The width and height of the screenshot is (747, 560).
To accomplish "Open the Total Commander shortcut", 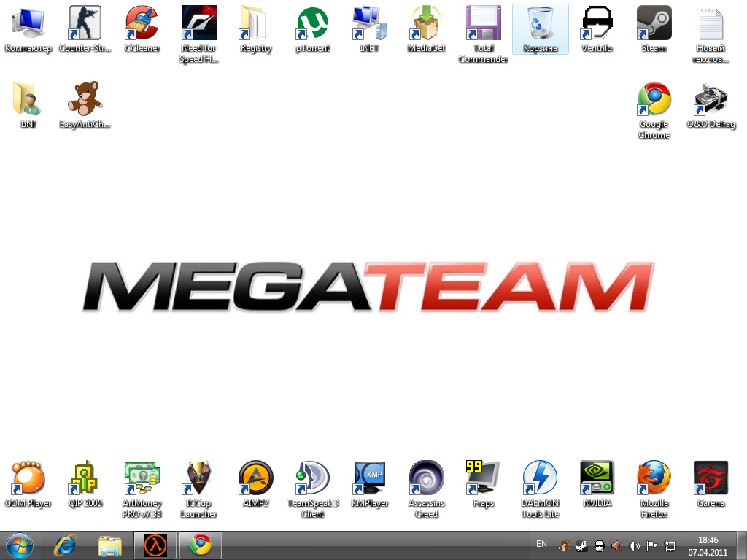I will [483, 34].
